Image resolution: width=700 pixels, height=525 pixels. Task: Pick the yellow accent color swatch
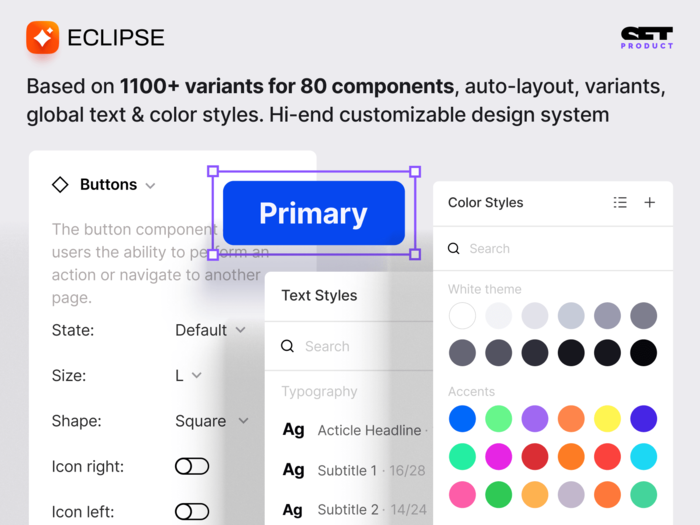[x=607, y=419]
